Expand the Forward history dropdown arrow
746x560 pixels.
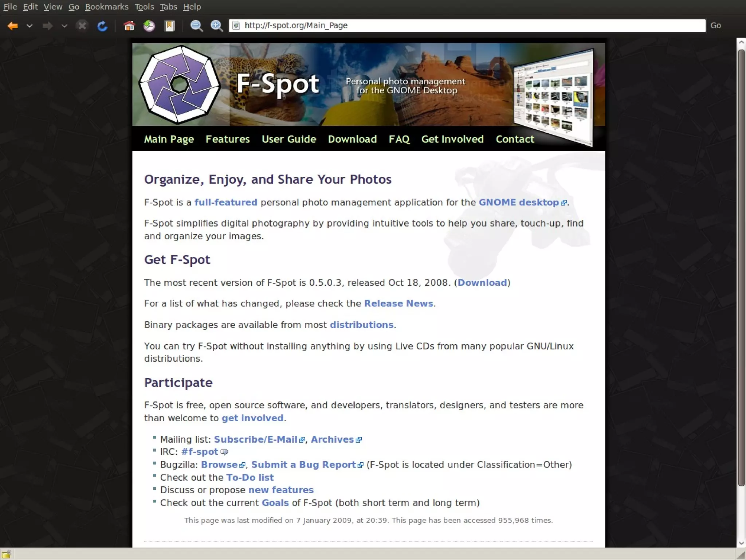(x=64, y=26)
